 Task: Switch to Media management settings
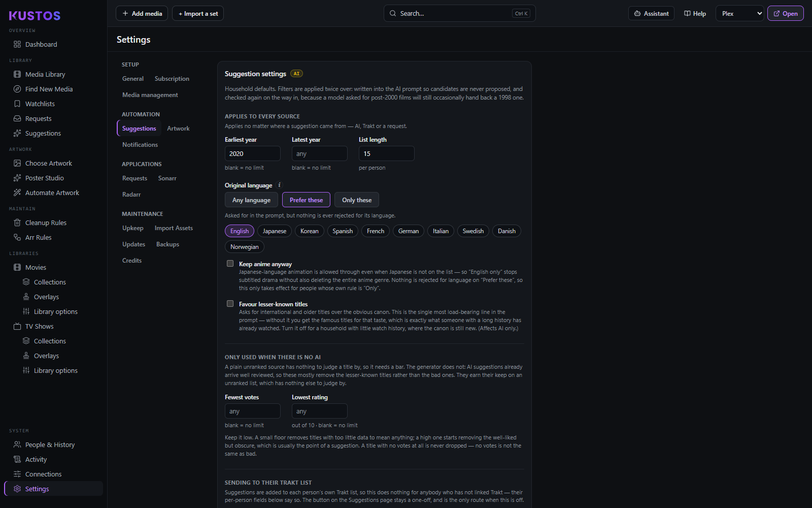[150, 95]
